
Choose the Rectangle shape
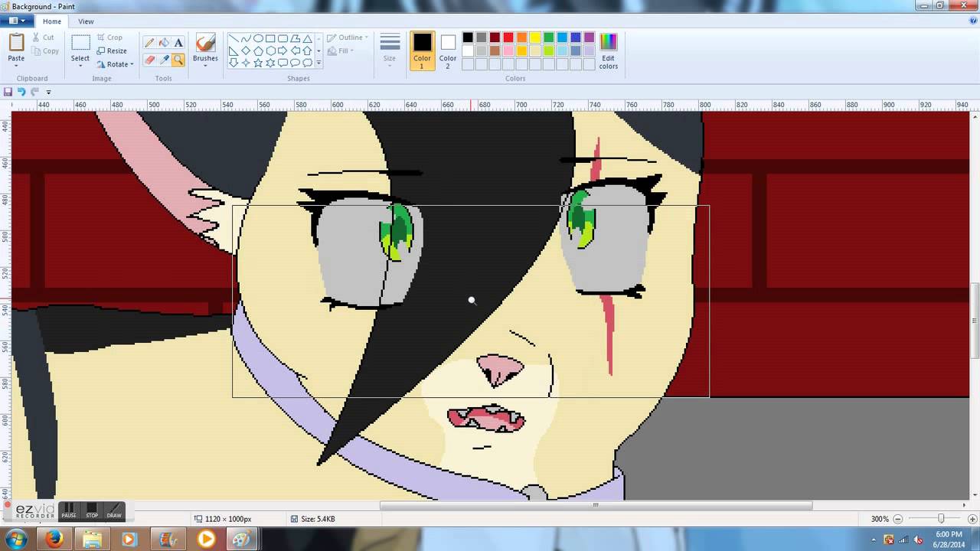coord(270,38)
